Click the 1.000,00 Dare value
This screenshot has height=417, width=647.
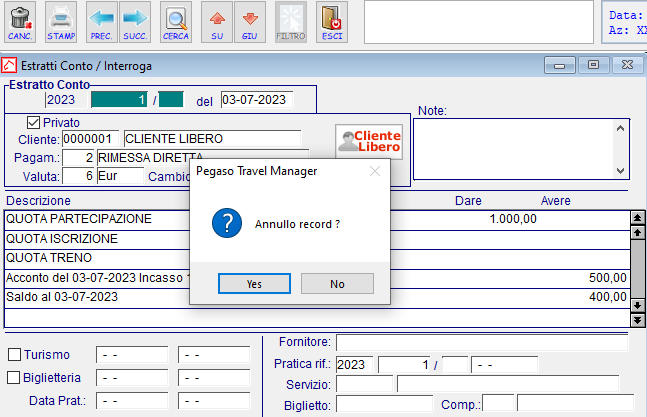coord(513,219)
